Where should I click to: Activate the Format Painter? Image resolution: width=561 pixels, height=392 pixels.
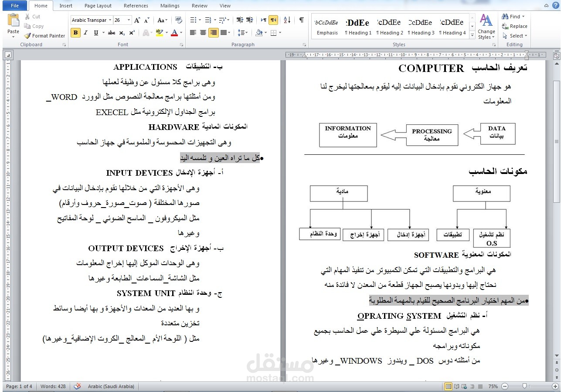pyautogui.click(x=44, y=36)
